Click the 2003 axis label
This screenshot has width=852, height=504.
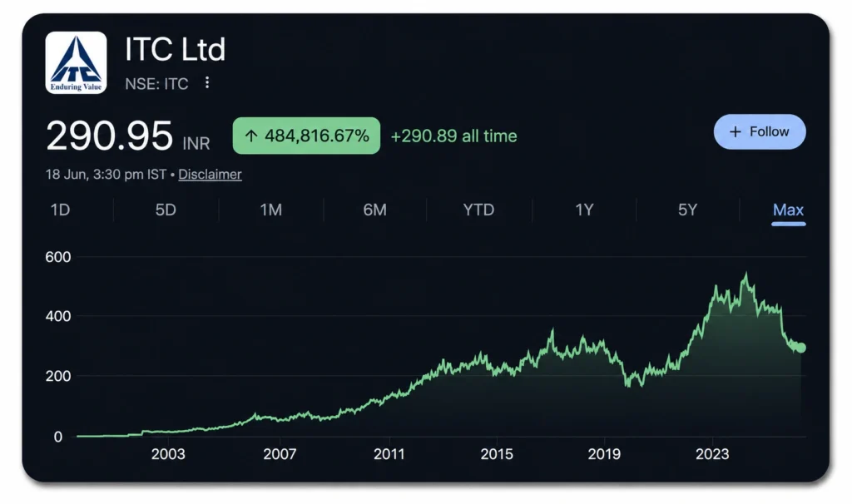[168, 454]
